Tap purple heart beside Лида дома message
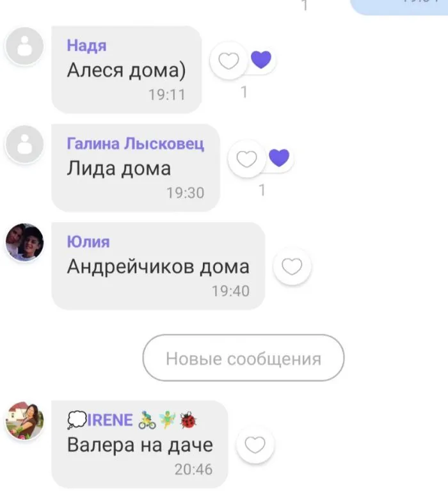448x499 pixels. (x=279, y=157)
